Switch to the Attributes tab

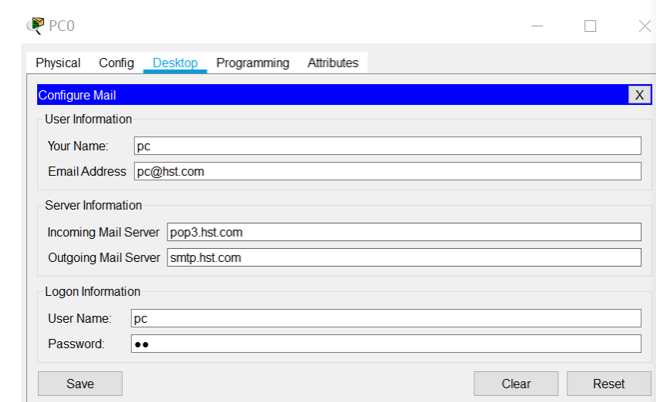(x=333, y=63)
